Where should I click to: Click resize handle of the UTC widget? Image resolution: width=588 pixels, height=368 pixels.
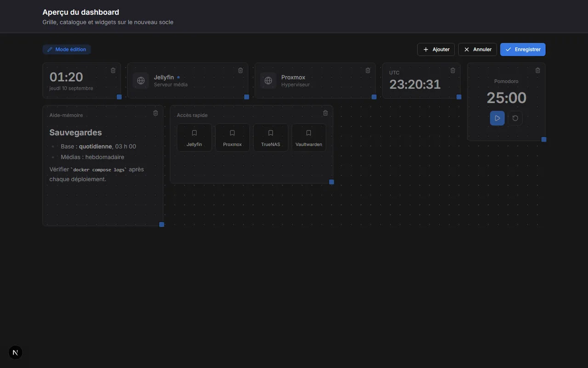[459, 97]
